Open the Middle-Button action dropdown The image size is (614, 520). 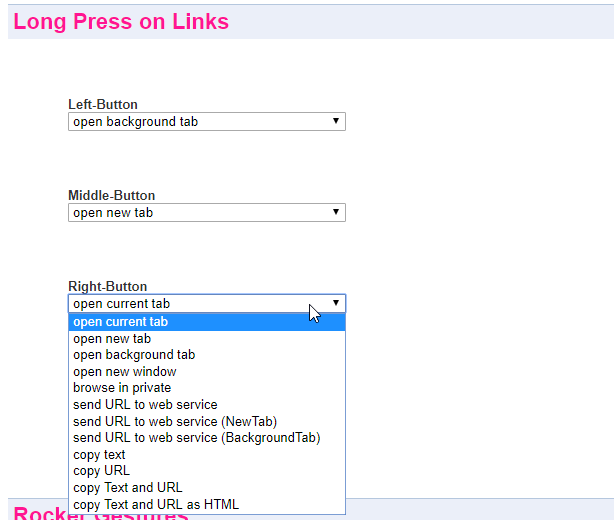click(207, 213)
